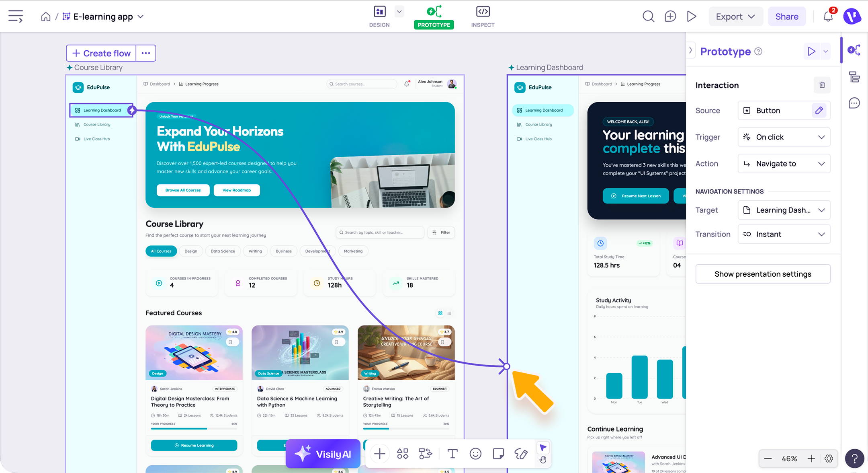Go to the home dashboard icon
868x473 pixels.
tap(46, 16)
